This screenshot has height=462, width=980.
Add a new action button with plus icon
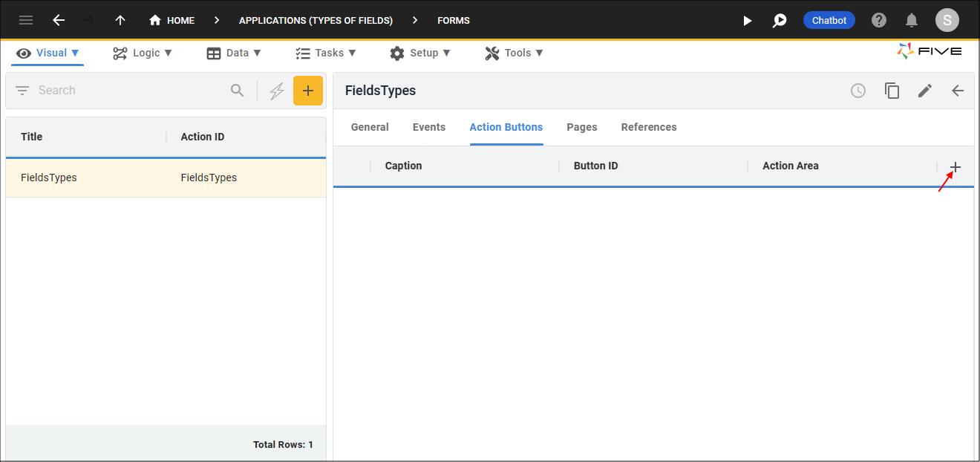[955, 167]
